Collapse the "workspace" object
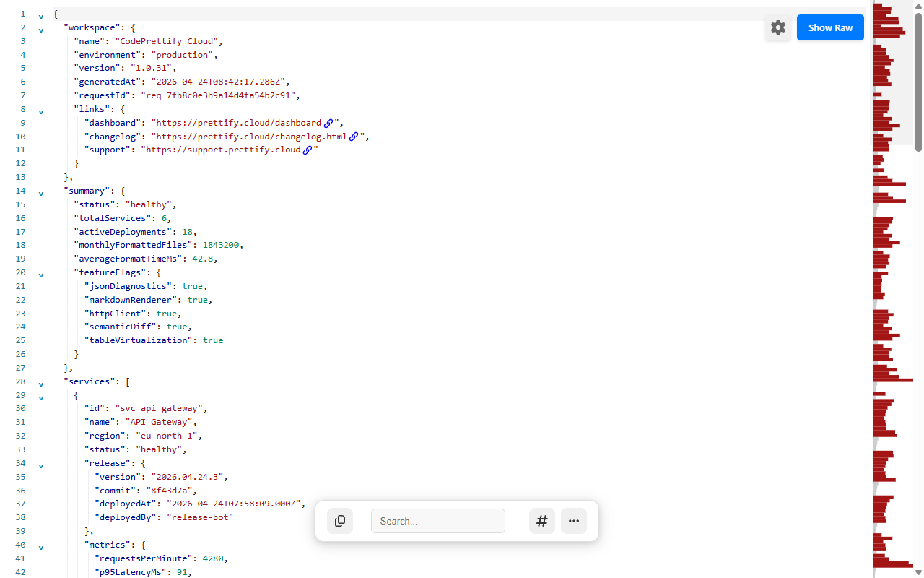 click(41, 30)
